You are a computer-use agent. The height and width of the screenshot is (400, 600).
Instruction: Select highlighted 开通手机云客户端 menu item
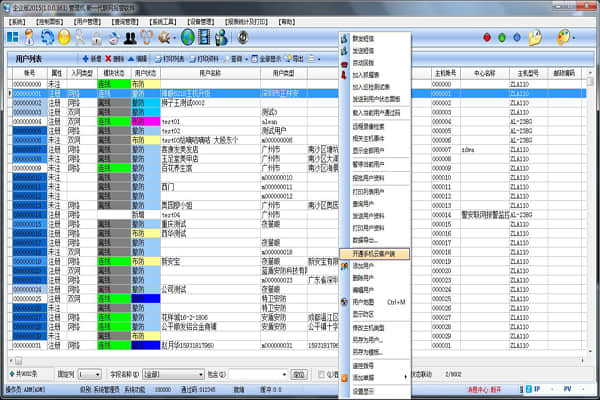point(374,254)
